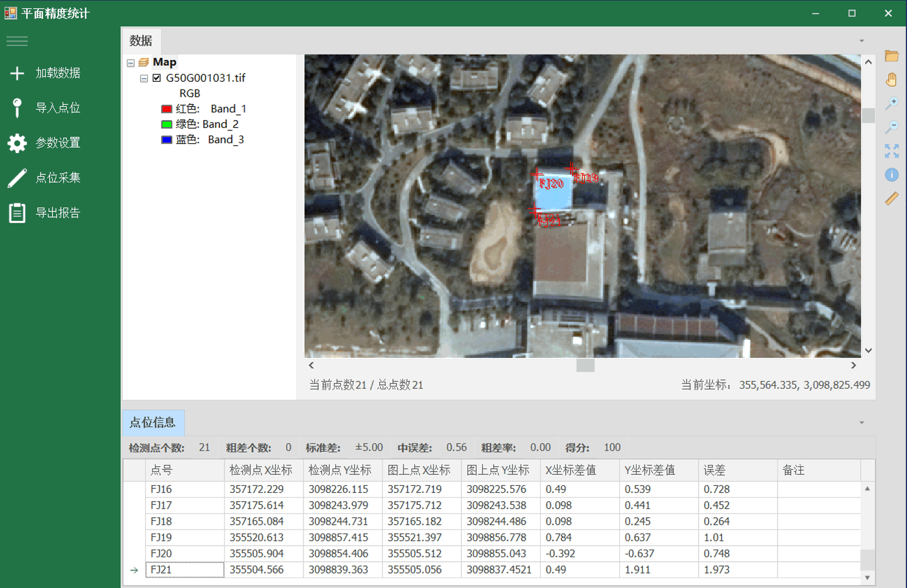Click the 误差 column header
907x588 pixels.
pos(738,470)
